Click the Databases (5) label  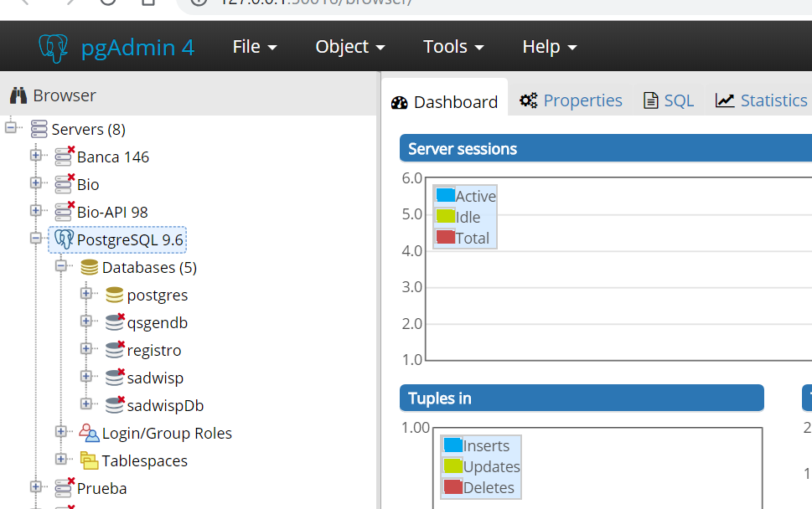(x=150, y=267)
